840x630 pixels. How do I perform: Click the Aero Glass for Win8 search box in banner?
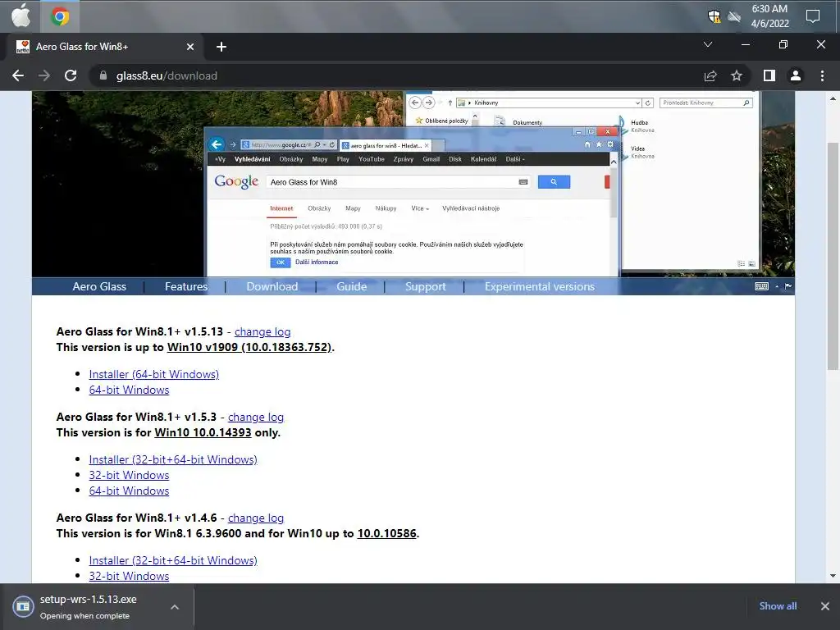pyautogui.click(x=398, y=182)
